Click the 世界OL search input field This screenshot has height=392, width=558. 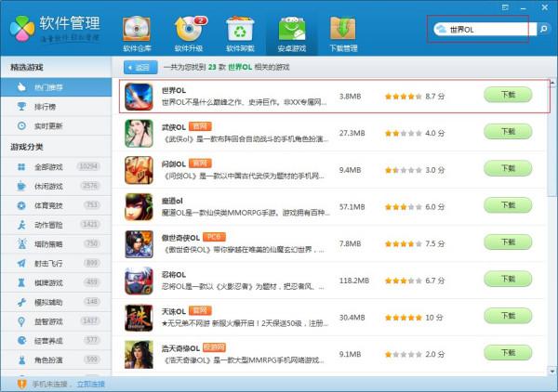coord(485,29)
